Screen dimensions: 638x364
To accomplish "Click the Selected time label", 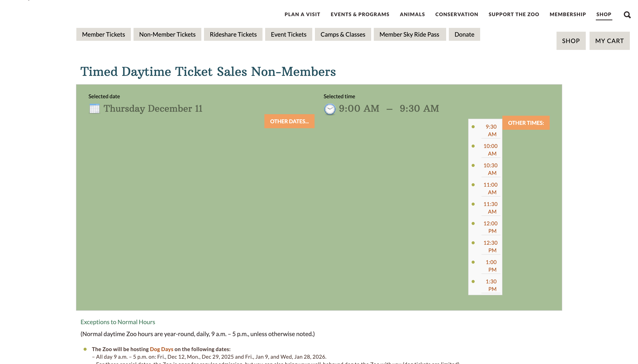I will pos(339,96).
